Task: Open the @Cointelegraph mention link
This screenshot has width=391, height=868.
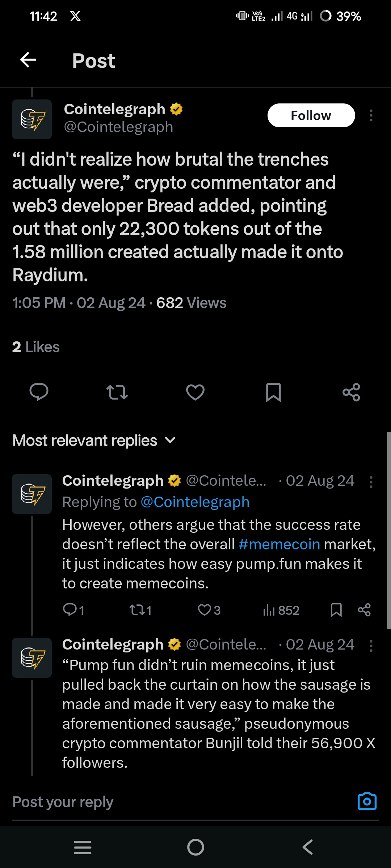Action: pyautogui.click(x=195, y=502)
